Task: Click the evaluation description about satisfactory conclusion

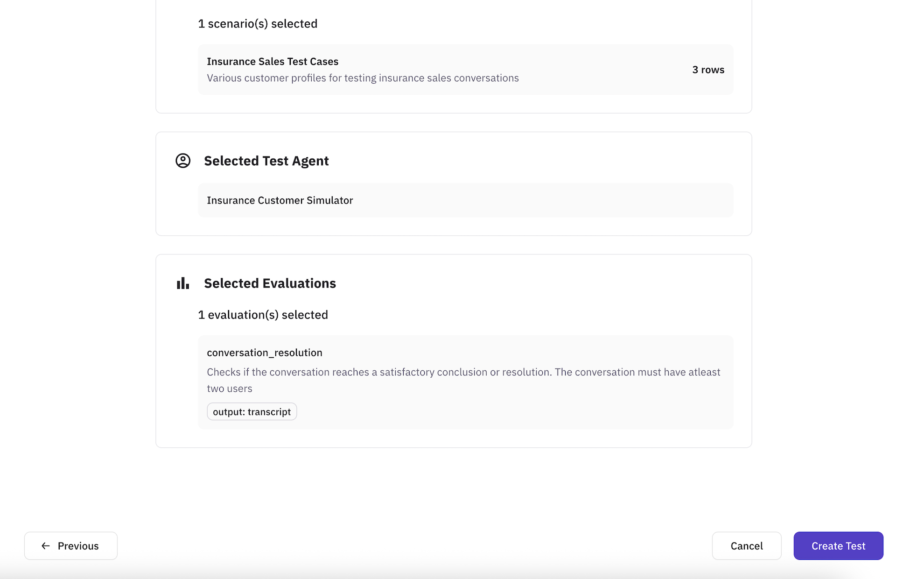Action: tap(463, 372)
